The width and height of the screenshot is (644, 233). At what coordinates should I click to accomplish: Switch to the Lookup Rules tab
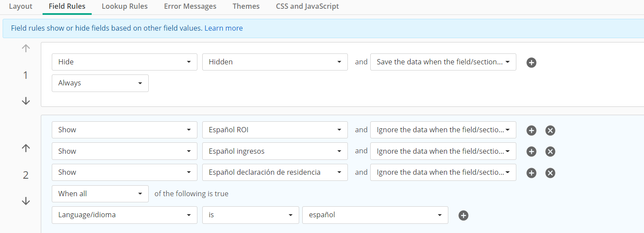(x=125, y=7)
